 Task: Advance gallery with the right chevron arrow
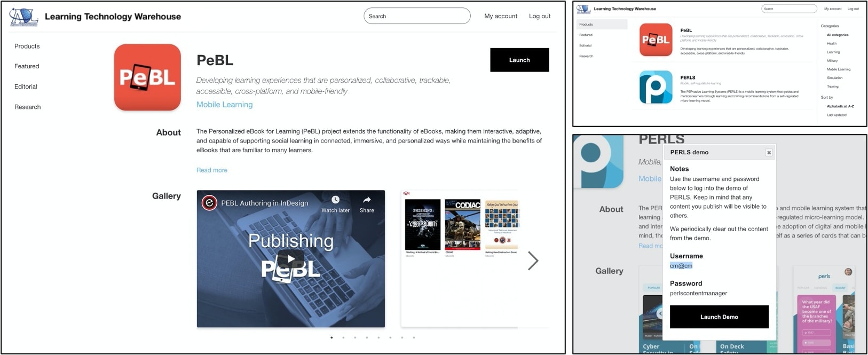533,261
